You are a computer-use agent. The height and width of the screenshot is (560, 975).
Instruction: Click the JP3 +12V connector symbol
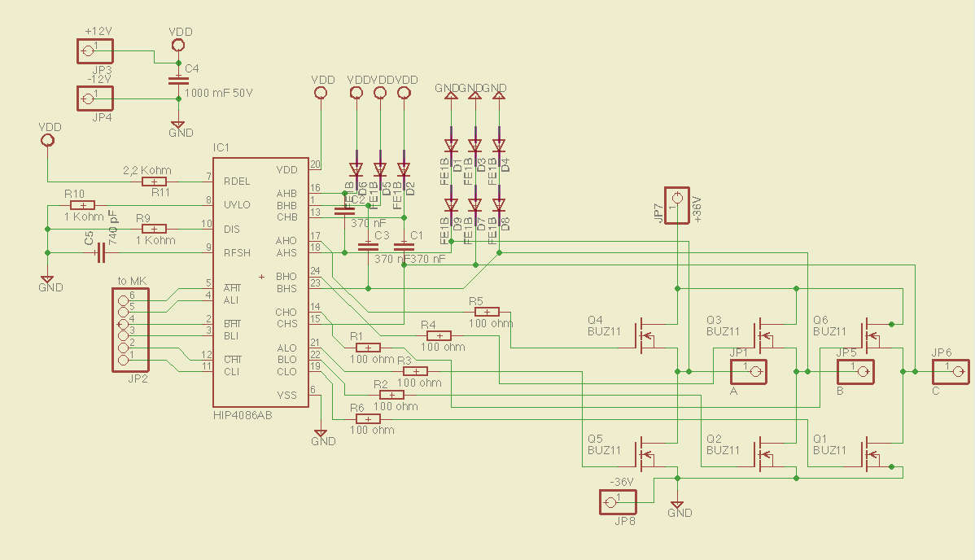pos(95,51)
